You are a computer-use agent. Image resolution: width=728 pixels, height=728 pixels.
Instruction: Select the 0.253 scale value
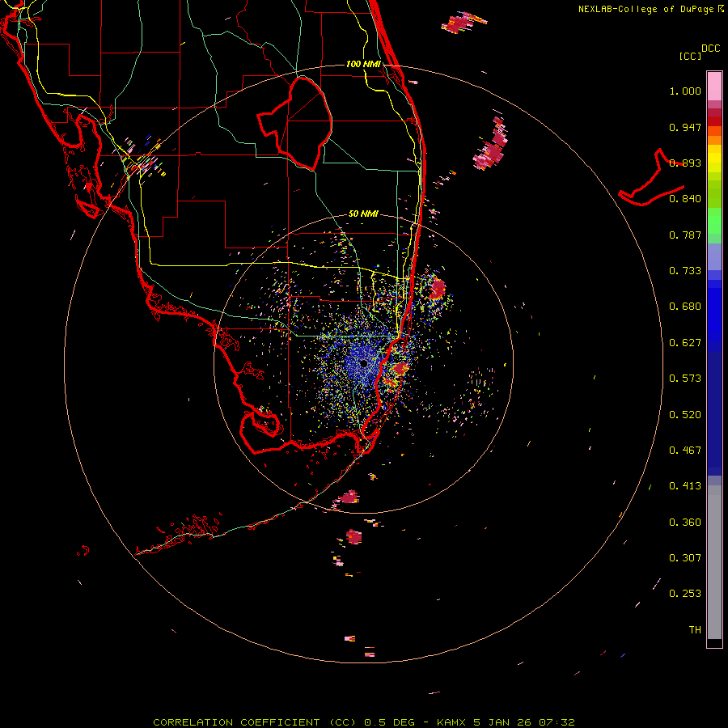coord(685,594)
